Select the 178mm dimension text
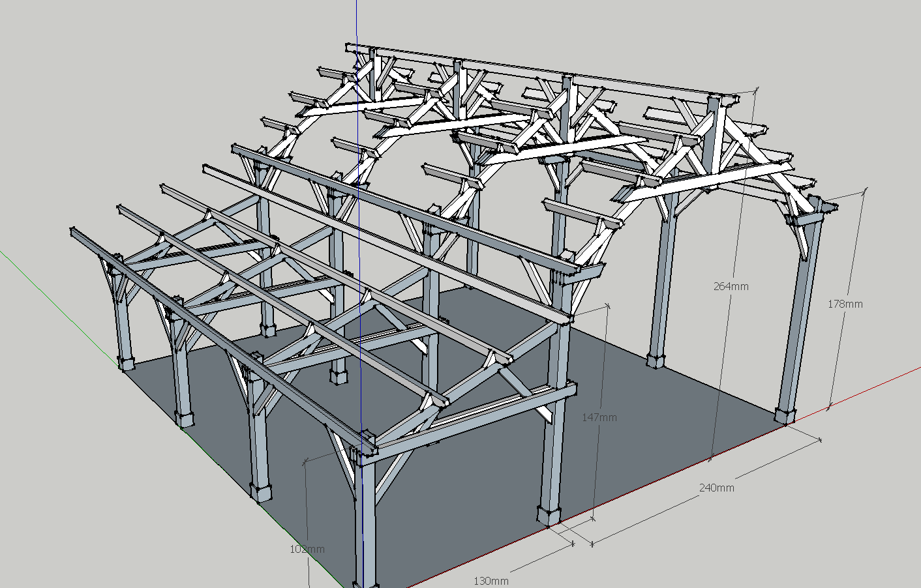The height and width of the screenshot is (588, 921). coord(845,304)
